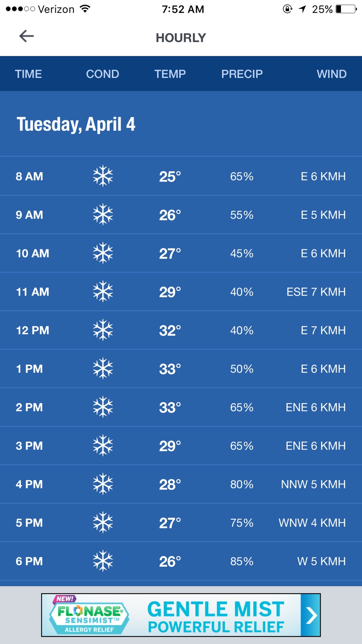The height and width of the screenshot is (644, 362).
Task: Open the Flonase ad arrow chevron
Action: [x=310, y=615]
